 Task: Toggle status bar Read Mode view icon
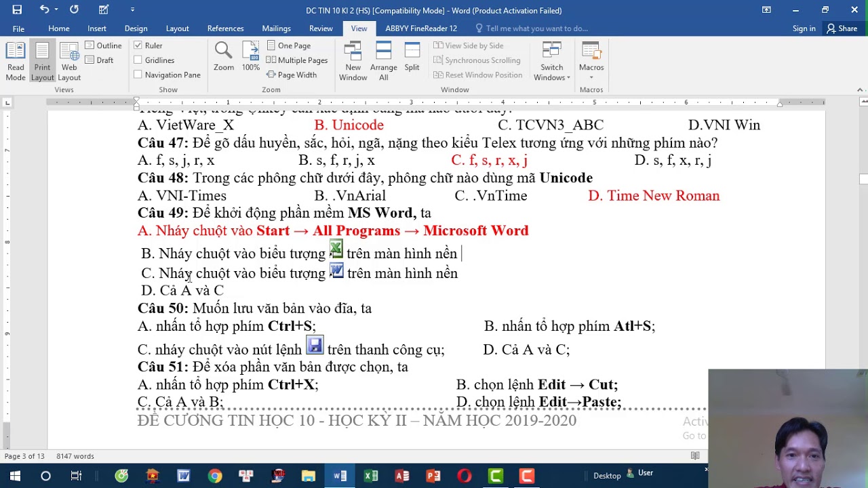(695, 456)
